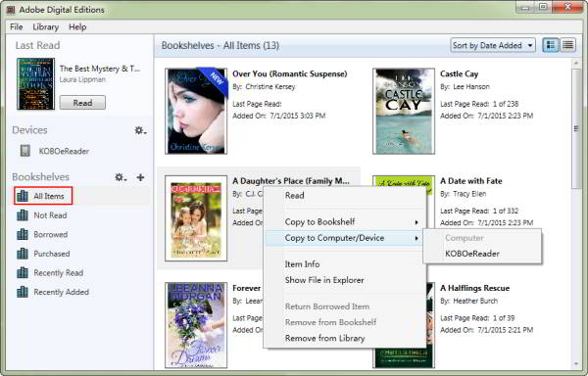Open the Library menu
The height and width of the screenshot is (376, 588).
coord(46,27)
